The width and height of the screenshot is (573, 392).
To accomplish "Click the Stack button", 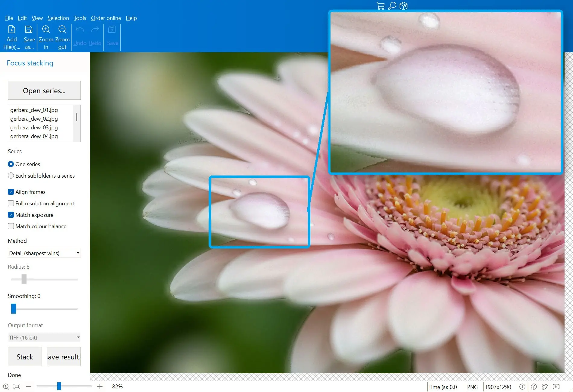I will (25, 357).
